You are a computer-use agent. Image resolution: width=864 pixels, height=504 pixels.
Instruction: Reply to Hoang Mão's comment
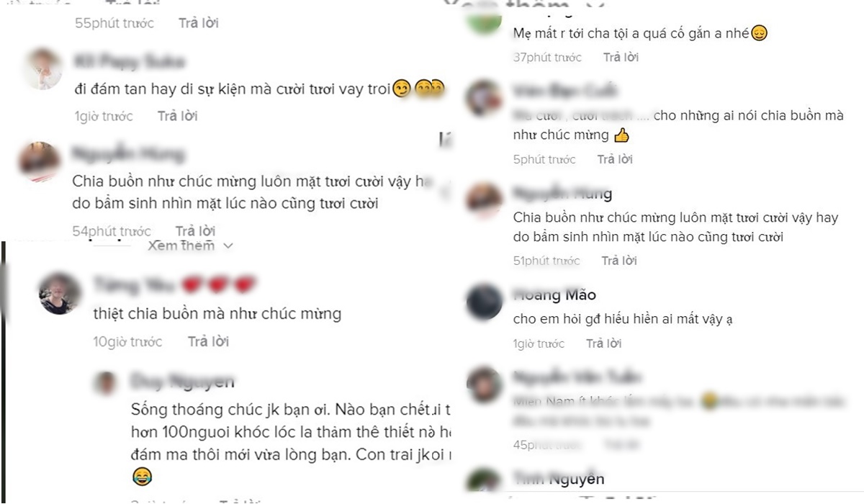click(604, 344)
